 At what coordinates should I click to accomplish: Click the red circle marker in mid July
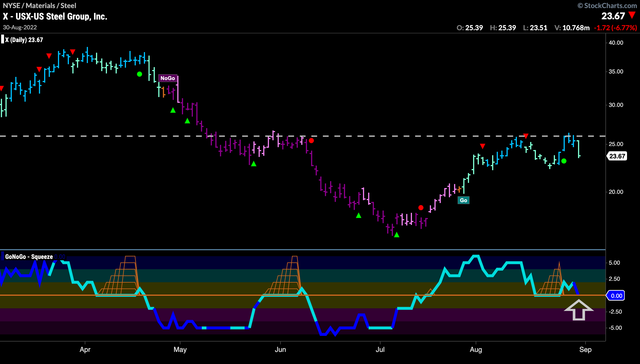[x=421, y=208]
